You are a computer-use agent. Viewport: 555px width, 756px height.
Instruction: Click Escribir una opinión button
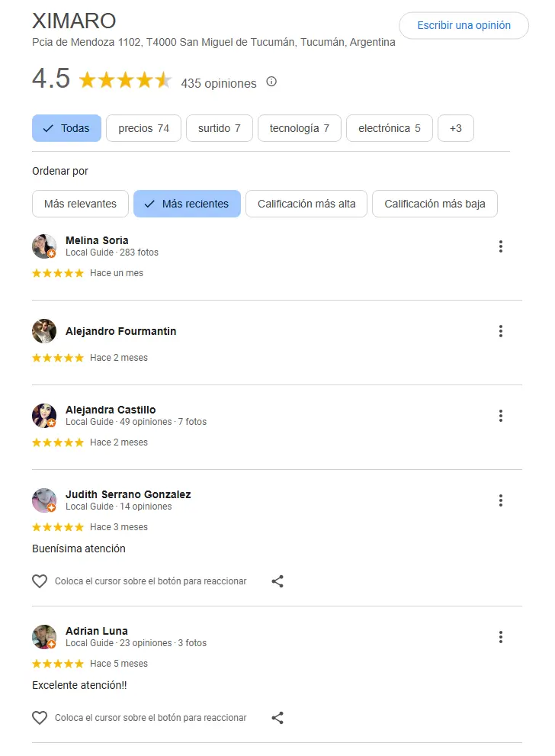pos(464,25)
